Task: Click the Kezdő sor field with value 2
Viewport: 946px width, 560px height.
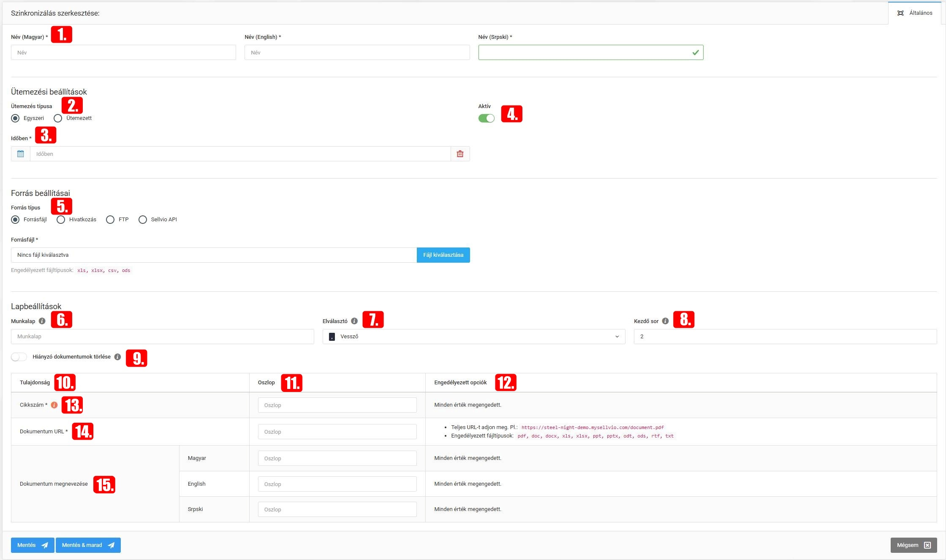Action: [x=785, y=337]
